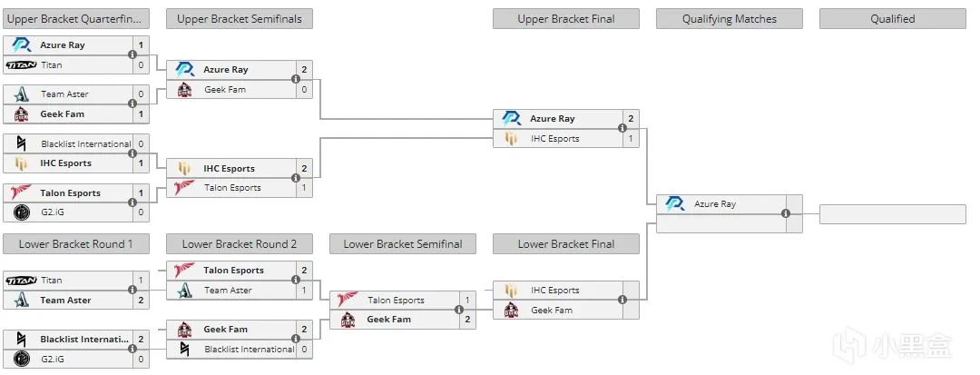Screen dimensions: 980x375
Task: Click the Qualified column header
Action: coord(893,19)
